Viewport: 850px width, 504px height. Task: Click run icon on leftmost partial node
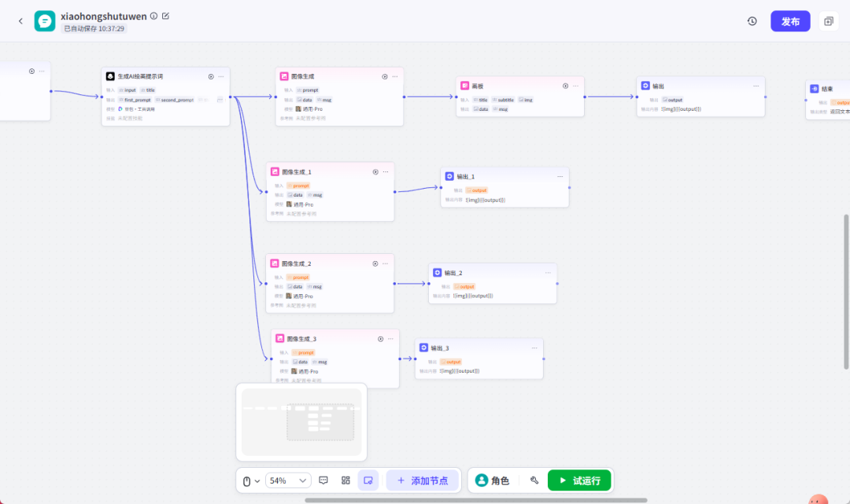(x=31, y=72)
